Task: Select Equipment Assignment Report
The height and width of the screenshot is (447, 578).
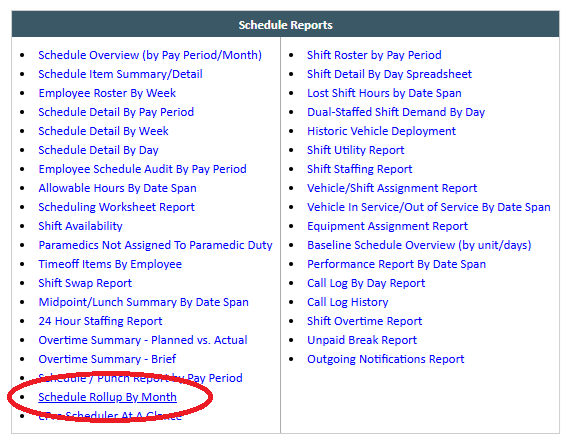Action: click(x=387, y=226)
